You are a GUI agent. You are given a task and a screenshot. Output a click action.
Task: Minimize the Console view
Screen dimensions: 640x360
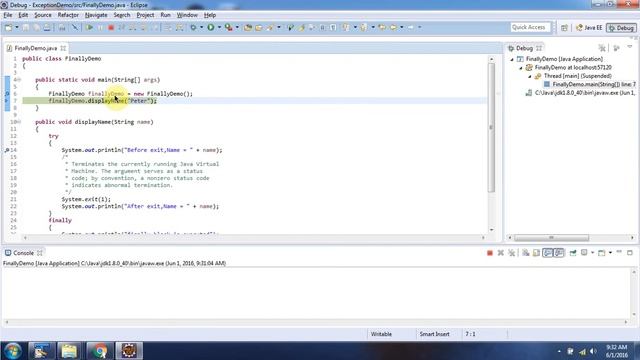coord(619,252)
